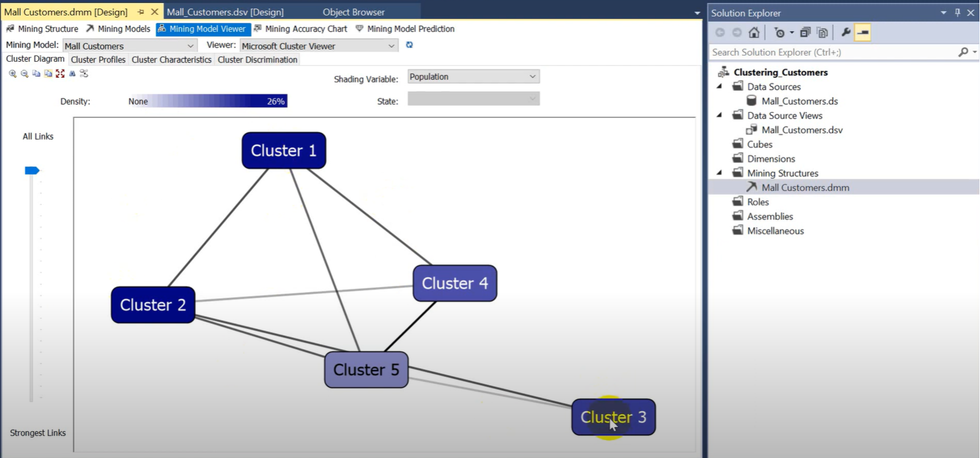This screenshot has width=980, height=458.
Task: Toggle the highlighted Preview Selected Items button
Action: pyautogui.click(x=863, y=33)
